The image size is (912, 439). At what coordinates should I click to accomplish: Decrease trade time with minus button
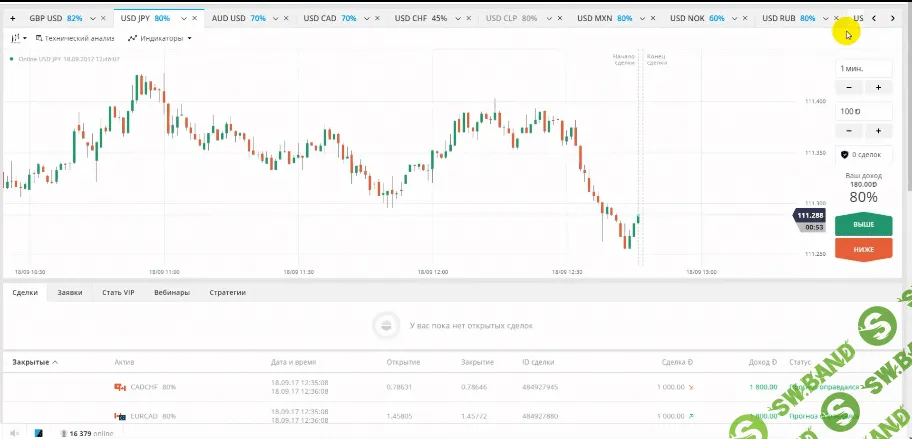click(849, 88)
